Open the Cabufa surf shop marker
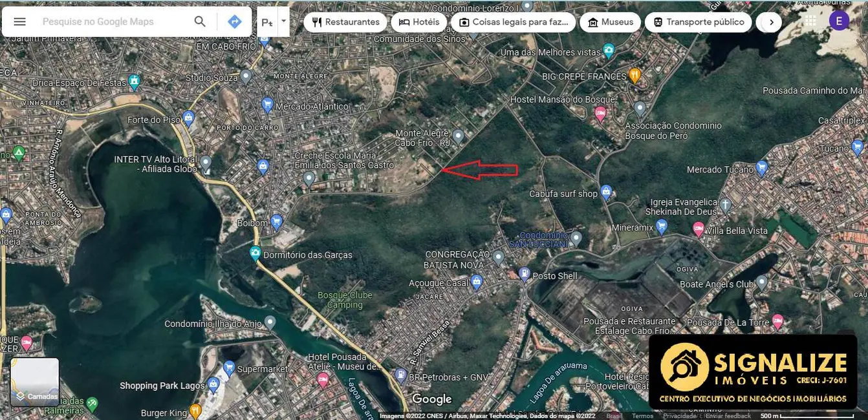Viewport: 868px width, 420px height. click(x=606, y=191)
